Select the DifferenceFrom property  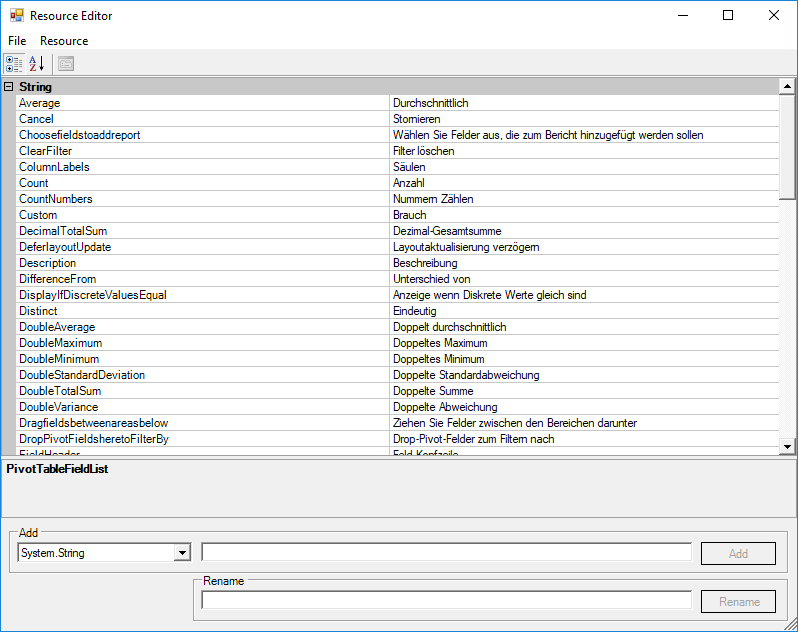(x=203, y=279)
